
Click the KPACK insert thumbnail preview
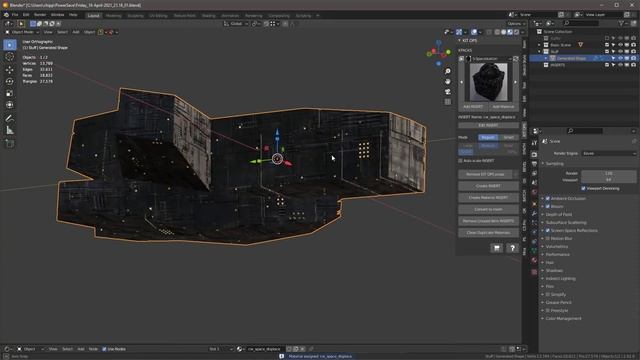tap(489, 82)
